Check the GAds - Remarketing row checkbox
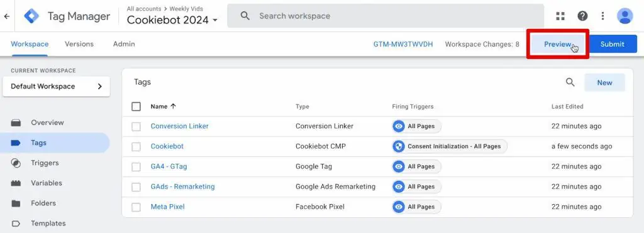The width and height of the screenshot is (644, 233). tap(136, 187)
